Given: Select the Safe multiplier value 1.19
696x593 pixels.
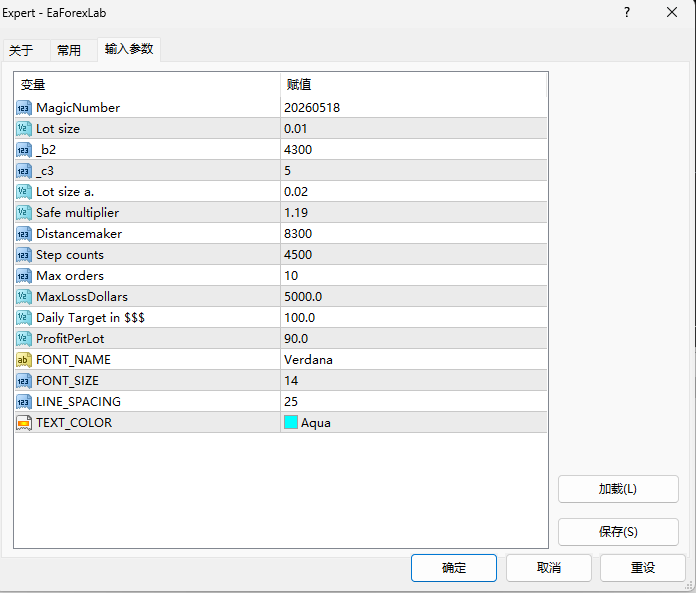Looking at the screenshot, I should [x=296, y=213].
